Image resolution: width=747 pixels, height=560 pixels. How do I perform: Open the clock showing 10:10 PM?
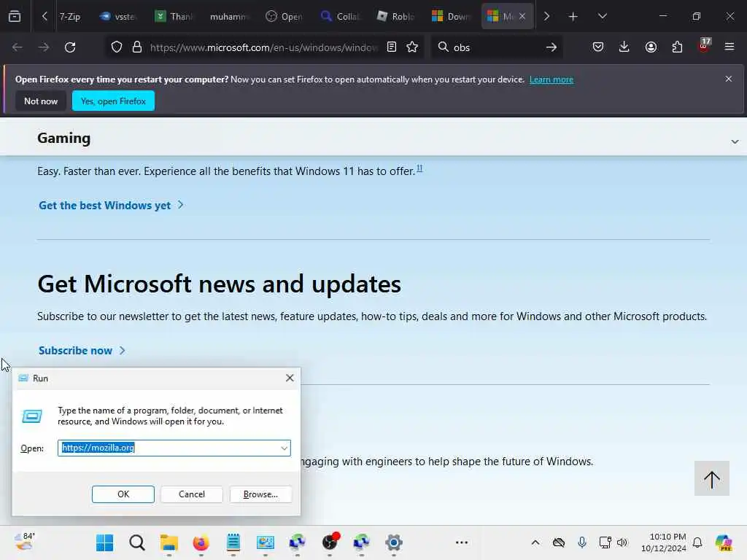[x=664, y=542]
